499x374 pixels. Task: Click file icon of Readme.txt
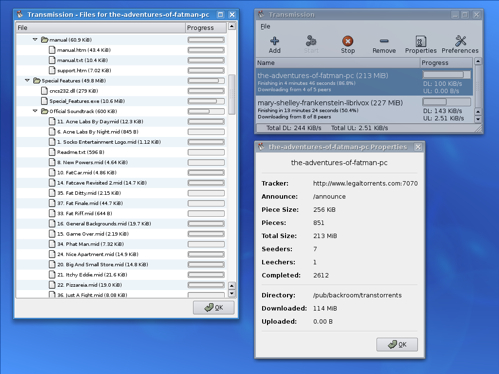click(x=52, y=152)
